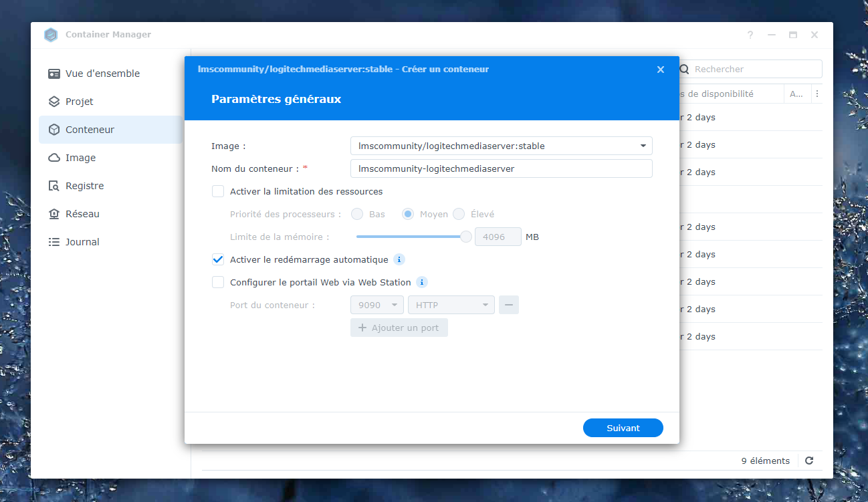Select Élevé processor priority
The width and height of the screenshot is (868, 502).
pyautogui.click(x=459, y=214)
